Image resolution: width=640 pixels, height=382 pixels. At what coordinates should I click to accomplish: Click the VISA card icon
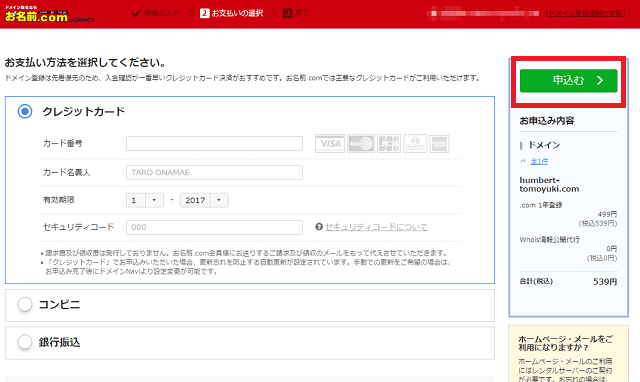330,144
